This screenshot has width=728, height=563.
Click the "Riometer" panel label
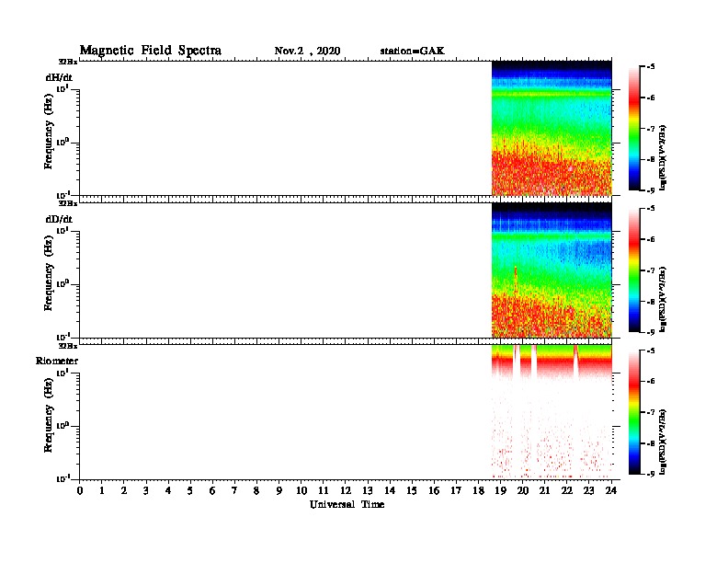57,361
